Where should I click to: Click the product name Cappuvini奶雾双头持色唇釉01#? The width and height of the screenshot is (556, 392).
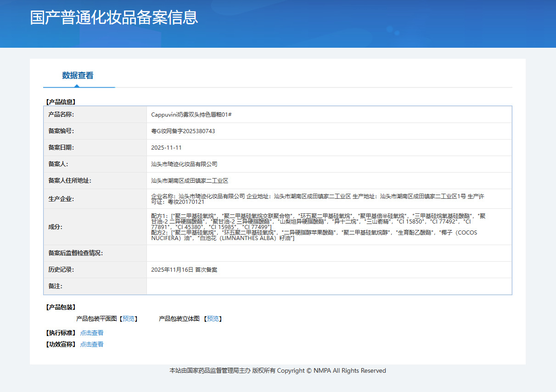click(x=191, y=115)
